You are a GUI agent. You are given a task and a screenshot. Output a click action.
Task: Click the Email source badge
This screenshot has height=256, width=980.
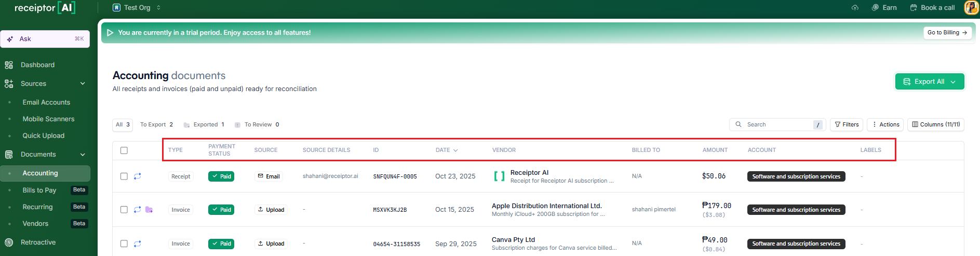pyautogui.click(x=269, y=176)
